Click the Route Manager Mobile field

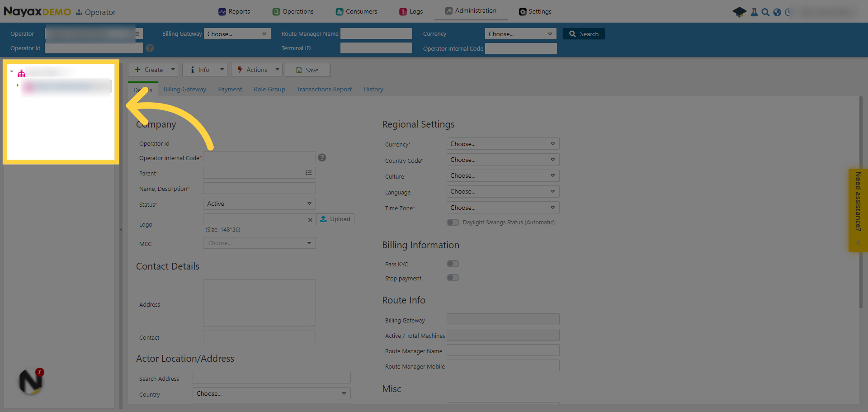(x=503, y=366)
